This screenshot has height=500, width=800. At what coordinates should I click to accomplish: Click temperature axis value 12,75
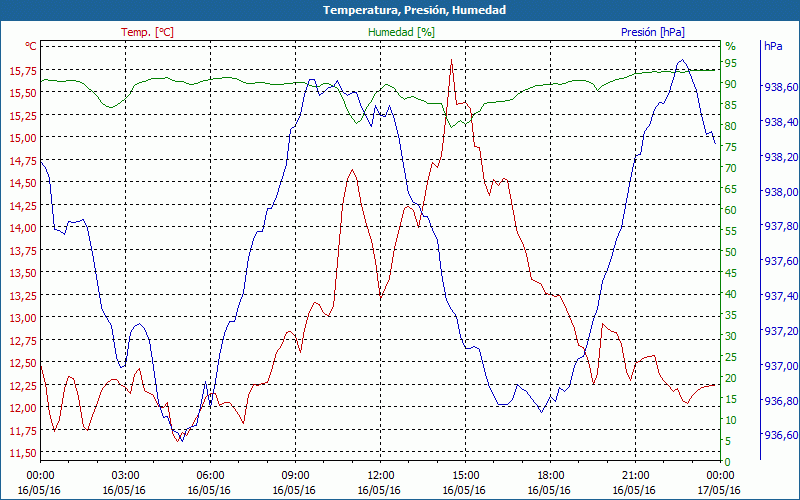tap(23, 339)
